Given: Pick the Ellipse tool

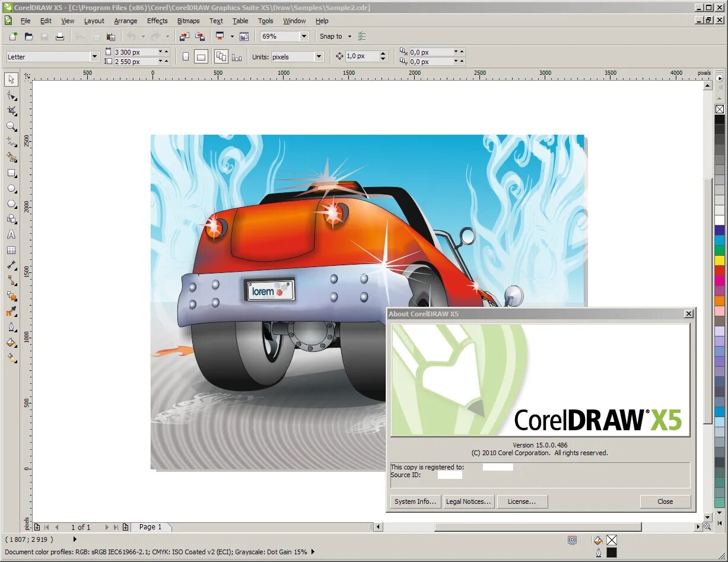Looking at the screenshot, I should 11,189.
